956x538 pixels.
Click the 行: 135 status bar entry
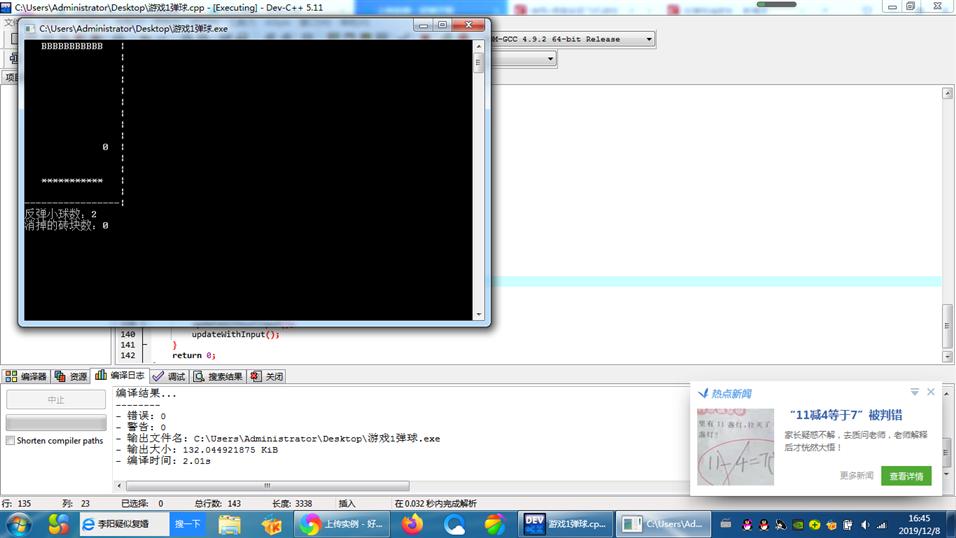16,503
